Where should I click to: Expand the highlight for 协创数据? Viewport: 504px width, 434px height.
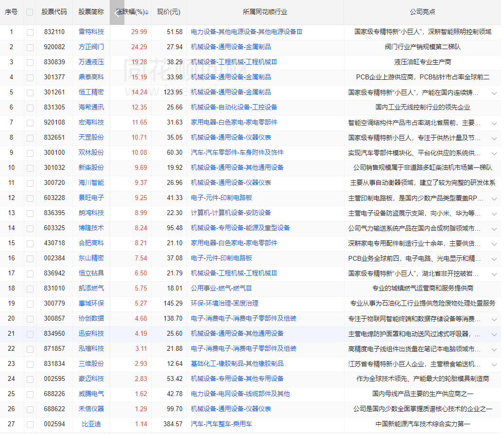(x=494, y=320)
